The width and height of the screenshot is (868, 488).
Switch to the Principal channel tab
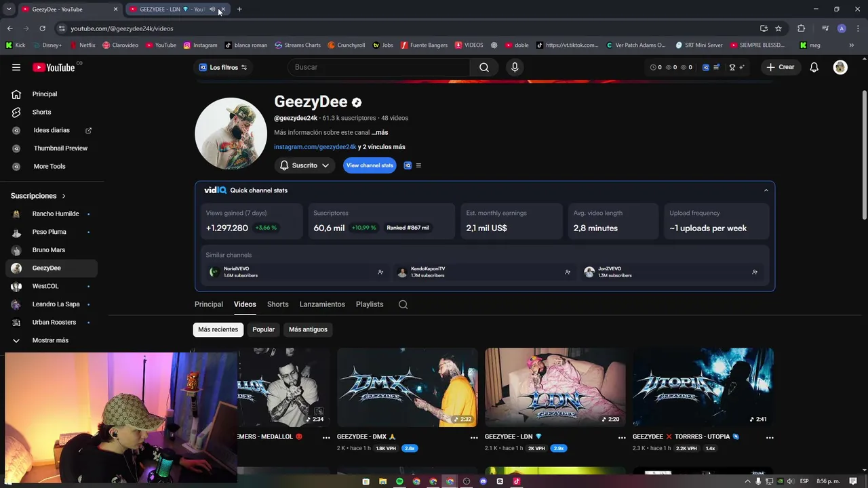click(x=209, y=304)
